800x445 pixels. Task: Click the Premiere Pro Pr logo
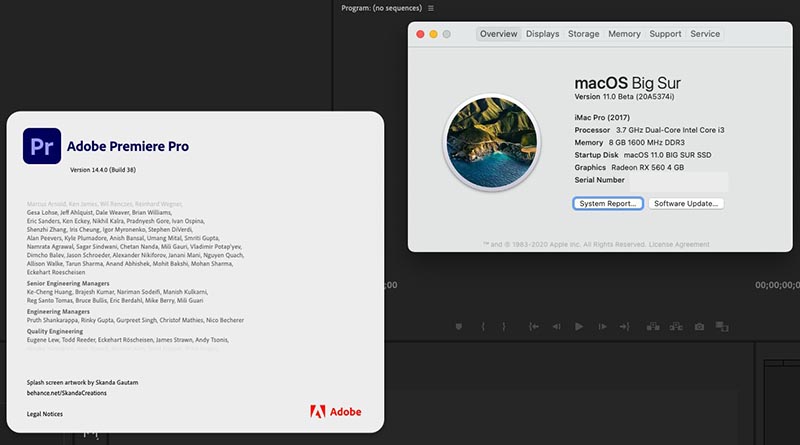pos(42,146)
